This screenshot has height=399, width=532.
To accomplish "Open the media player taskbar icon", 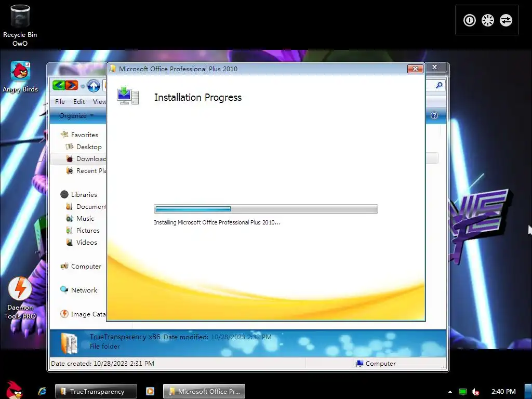I will pos(150,391).
